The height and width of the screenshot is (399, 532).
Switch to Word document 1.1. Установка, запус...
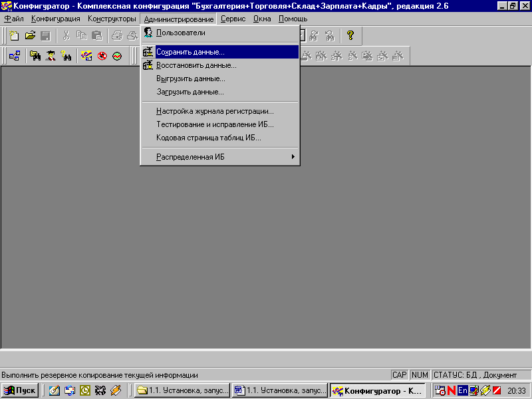(x=280, y=390)
